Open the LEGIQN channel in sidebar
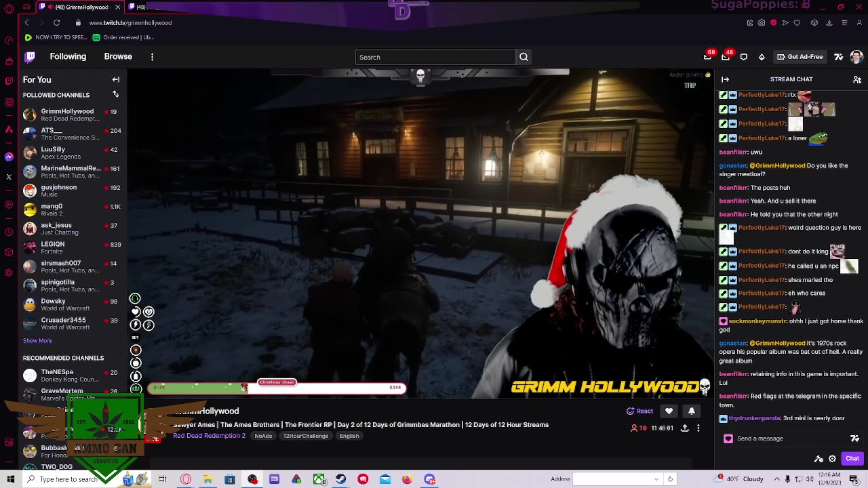 [x=73, y=247]
